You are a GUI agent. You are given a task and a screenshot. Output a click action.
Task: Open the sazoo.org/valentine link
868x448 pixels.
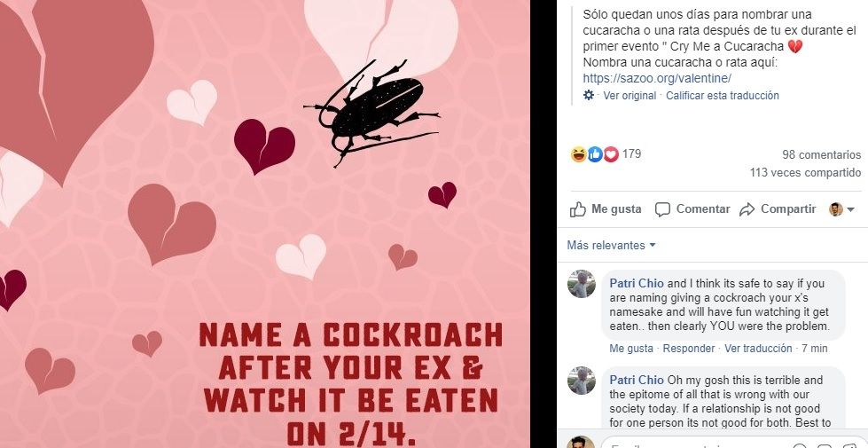coord(657,79)
